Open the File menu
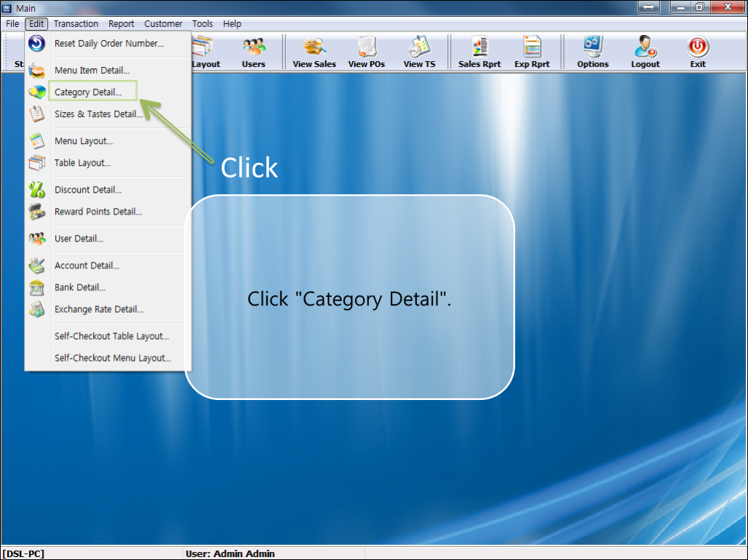The width and height of the screenshot is (748, 560). click(12, 23)
